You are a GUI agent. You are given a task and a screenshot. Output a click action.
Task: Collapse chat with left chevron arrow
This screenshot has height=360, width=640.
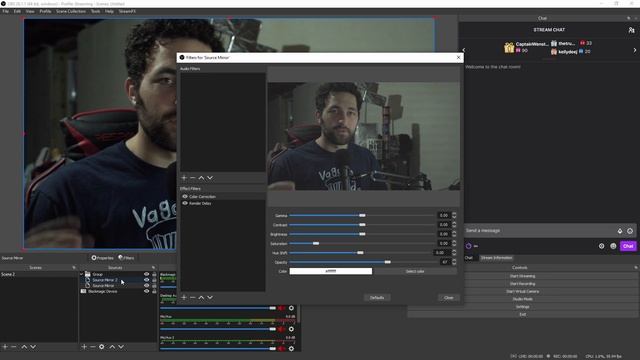[463, 50]
